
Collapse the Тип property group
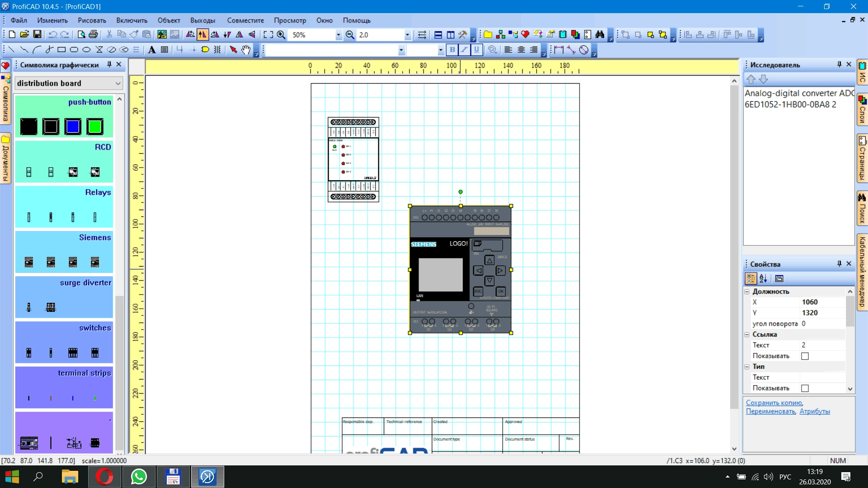[747, 367]
